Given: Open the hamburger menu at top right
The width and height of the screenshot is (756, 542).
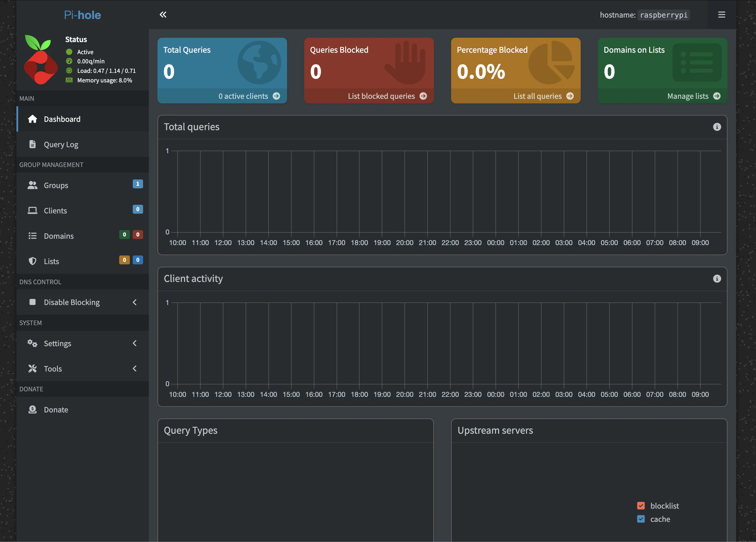Looking at the screenshot, I should click(x=721, y=15).
